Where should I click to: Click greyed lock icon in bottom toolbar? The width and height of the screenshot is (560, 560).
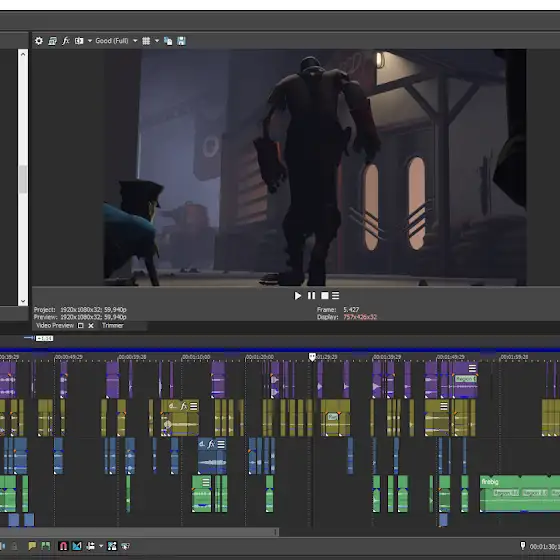point(14,546)
